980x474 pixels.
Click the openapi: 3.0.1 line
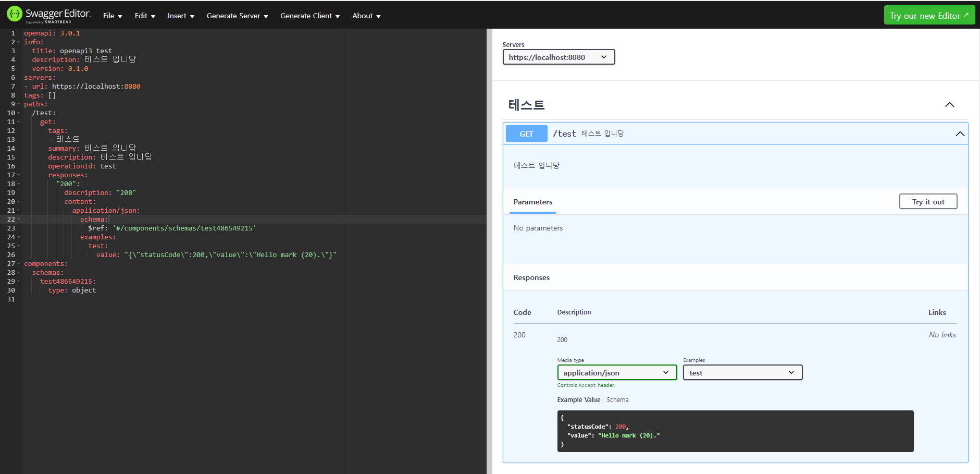52,33
